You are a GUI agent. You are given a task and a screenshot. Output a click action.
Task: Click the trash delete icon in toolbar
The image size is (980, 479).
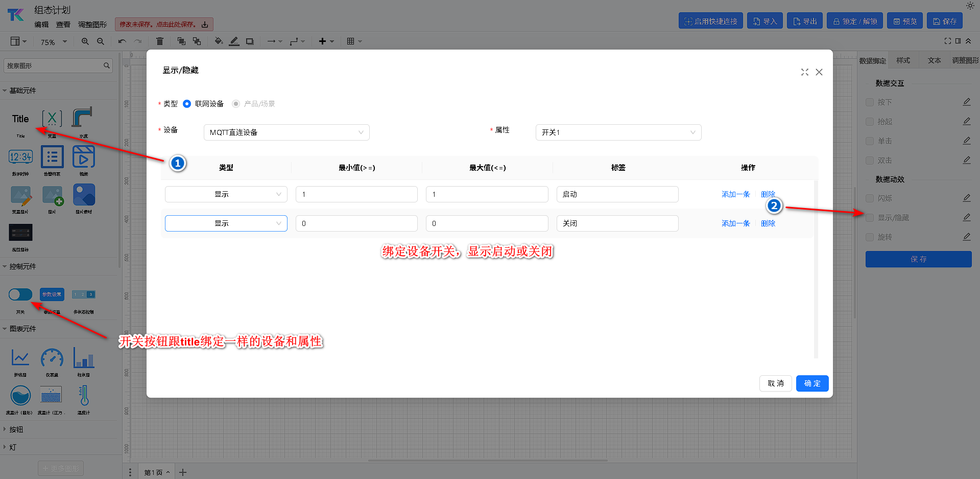pyautogui.click(x=160, y=41)
